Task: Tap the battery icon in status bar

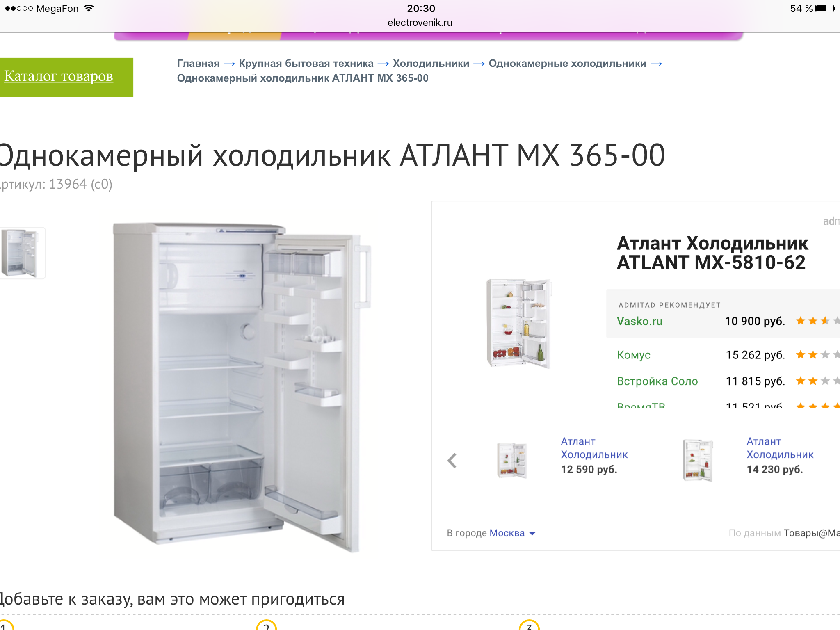Action: (825, 8)
